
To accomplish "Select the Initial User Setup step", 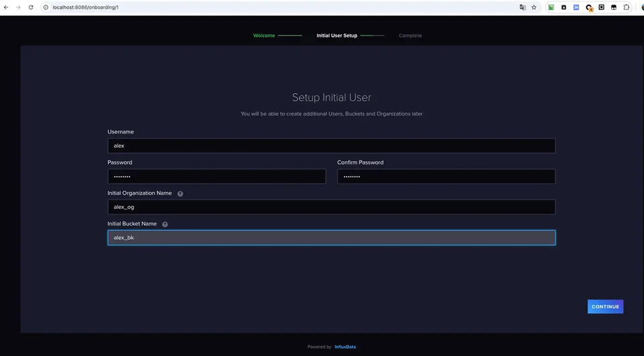I will click(337, 36).
